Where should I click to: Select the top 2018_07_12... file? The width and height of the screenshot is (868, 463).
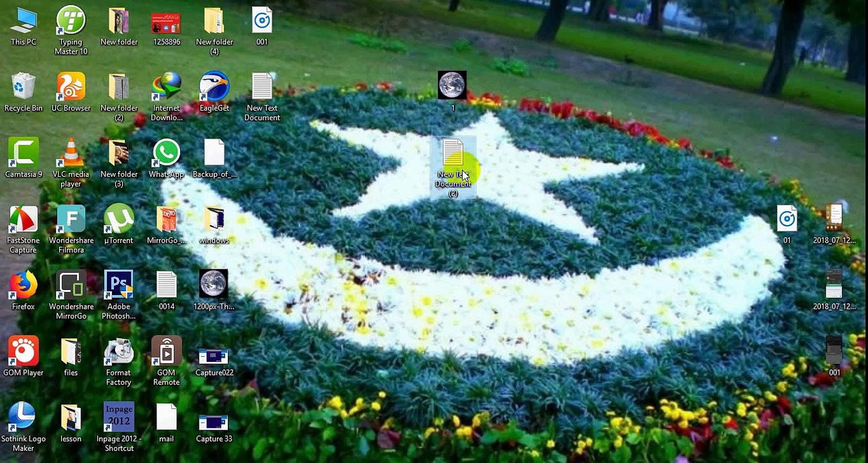click(834, 225)
